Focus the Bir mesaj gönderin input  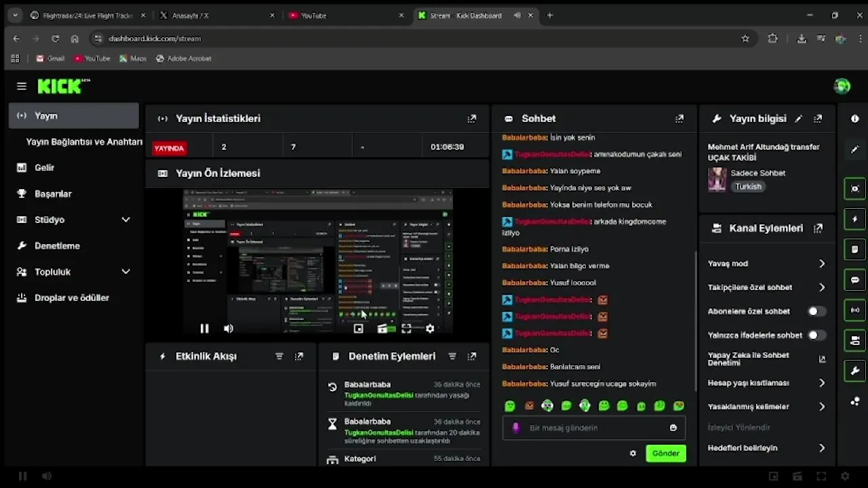[x=593, y=428]
